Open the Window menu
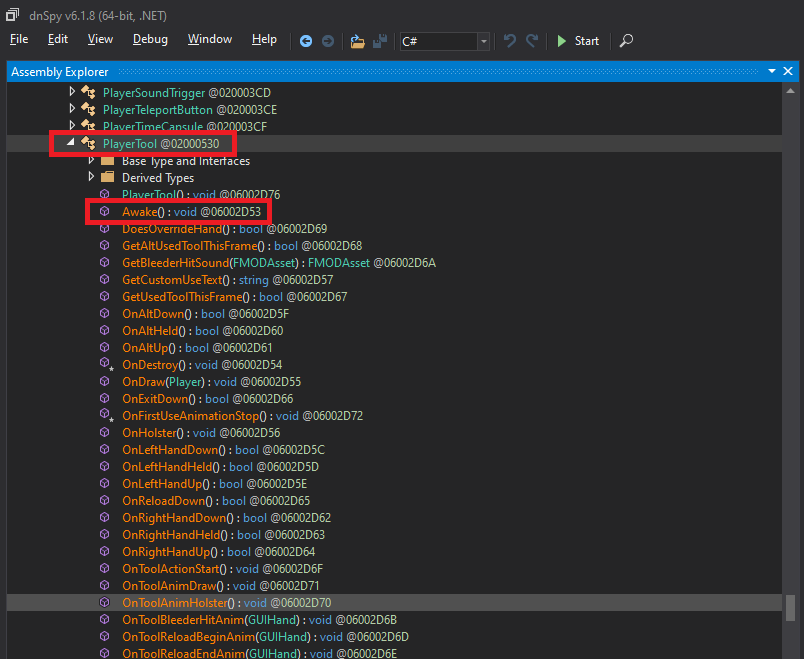The height and width of the screenshot is (659, 804). pos(209,39)
